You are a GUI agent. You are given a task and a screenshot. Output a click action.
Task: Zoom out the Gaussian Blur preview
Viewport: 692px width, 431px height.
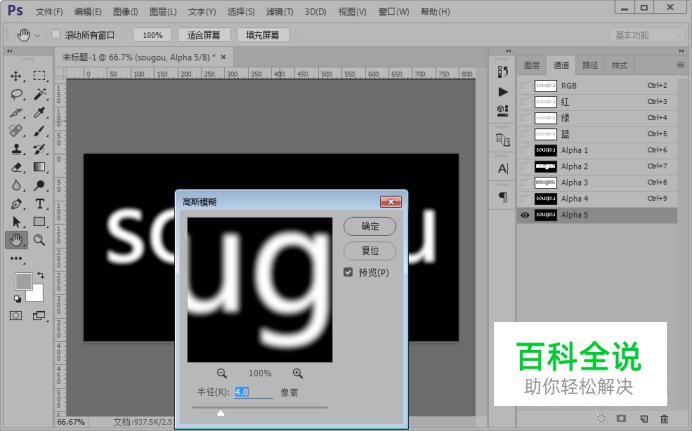222,373
